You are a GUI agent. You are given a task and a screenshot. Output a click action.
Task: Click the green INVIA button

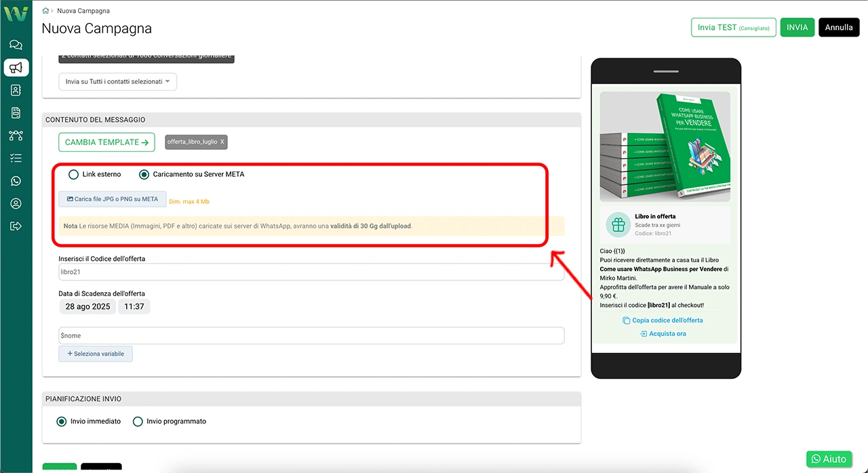click(797, 28)
